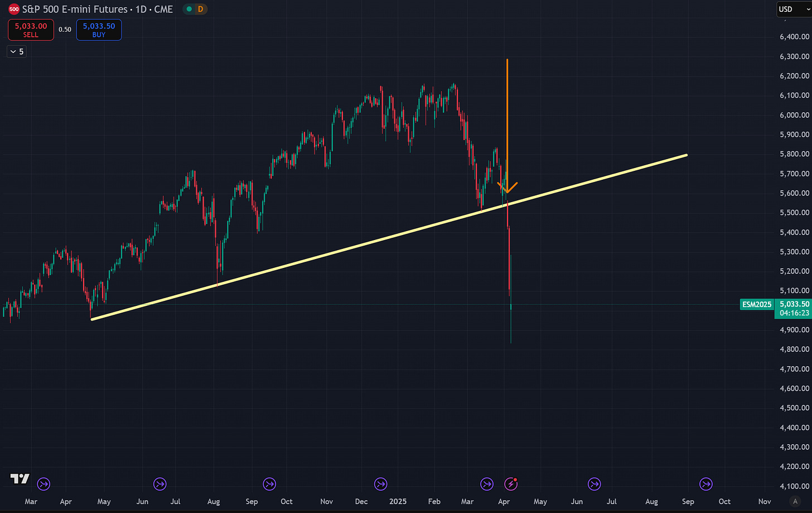Click the 0.50 spread value

pos(65,30)
